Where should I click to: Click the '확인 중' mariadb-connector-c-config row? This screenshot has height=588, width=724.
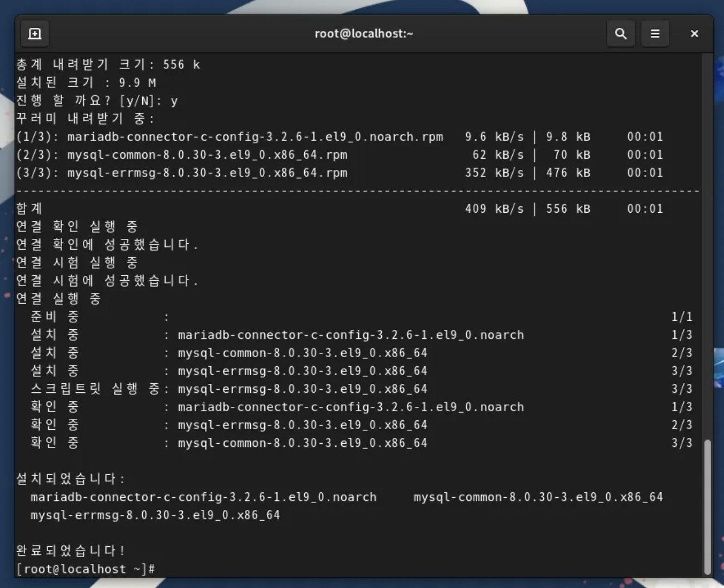[361, 407]
